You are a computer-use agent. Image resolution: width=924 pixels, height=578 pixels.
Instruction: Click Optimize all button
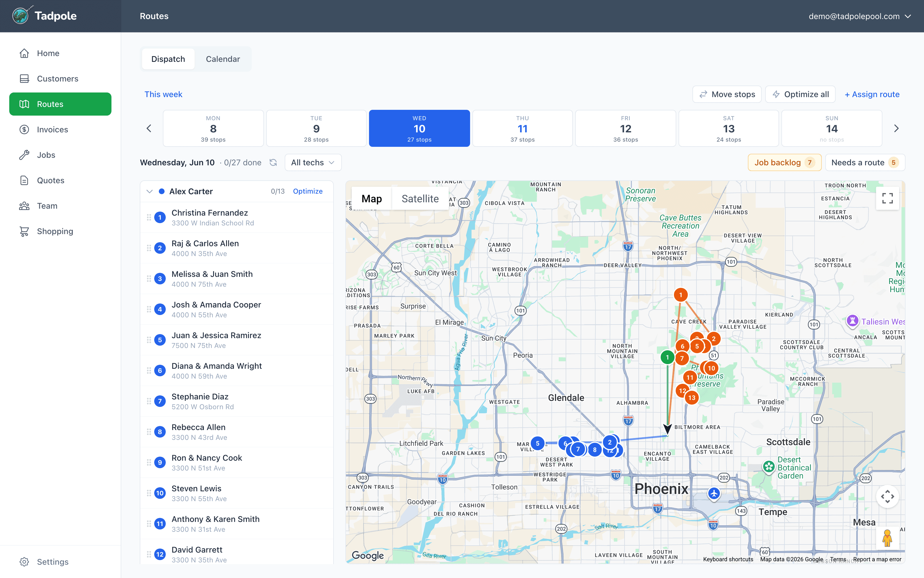800,95
